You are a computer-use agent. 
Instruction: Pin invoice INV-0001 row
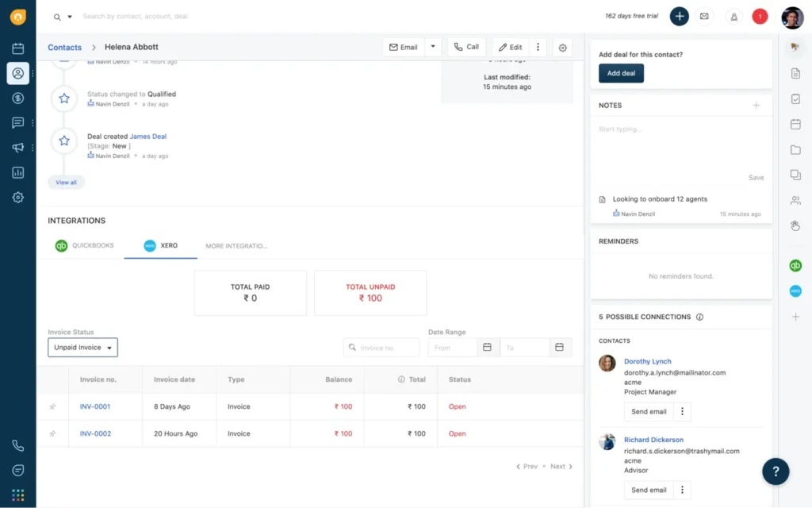(x=53, y=406)
